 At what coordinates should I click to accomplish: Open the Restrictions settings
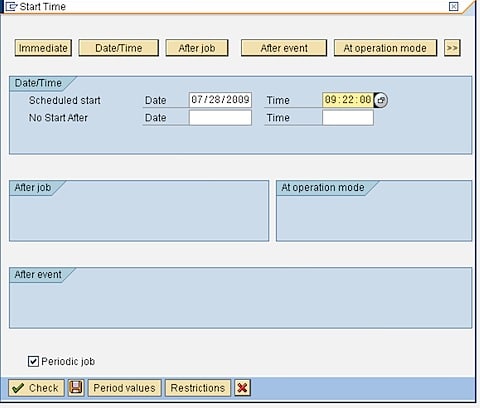click(x=198, y=388)
